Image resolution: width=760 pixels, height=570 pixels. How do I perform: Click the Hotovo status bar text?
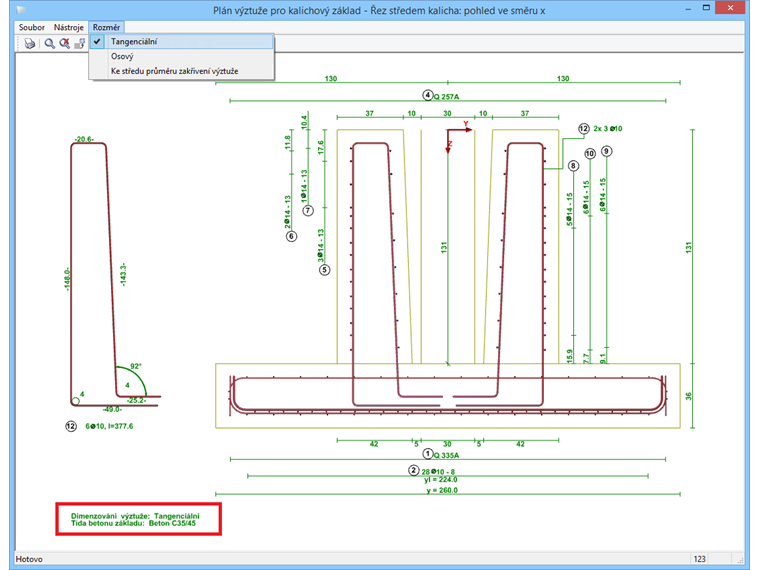(x=29, y=559)
